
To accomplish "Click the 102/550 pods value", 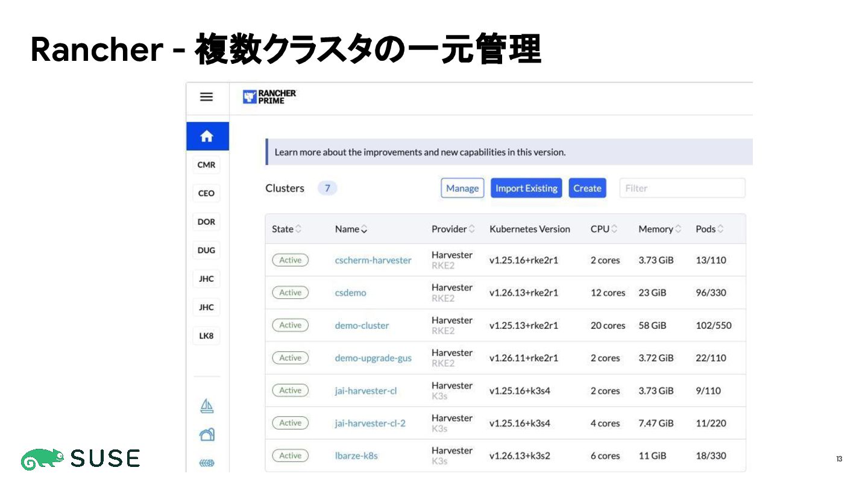I will pos(714,325).
